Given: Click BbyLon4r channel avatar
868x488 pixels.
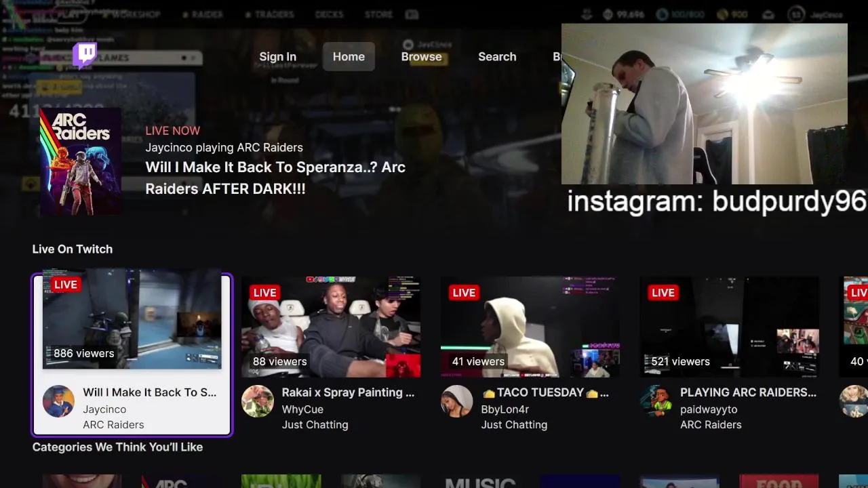Looking at the screenshot, I should coord(456,401).
